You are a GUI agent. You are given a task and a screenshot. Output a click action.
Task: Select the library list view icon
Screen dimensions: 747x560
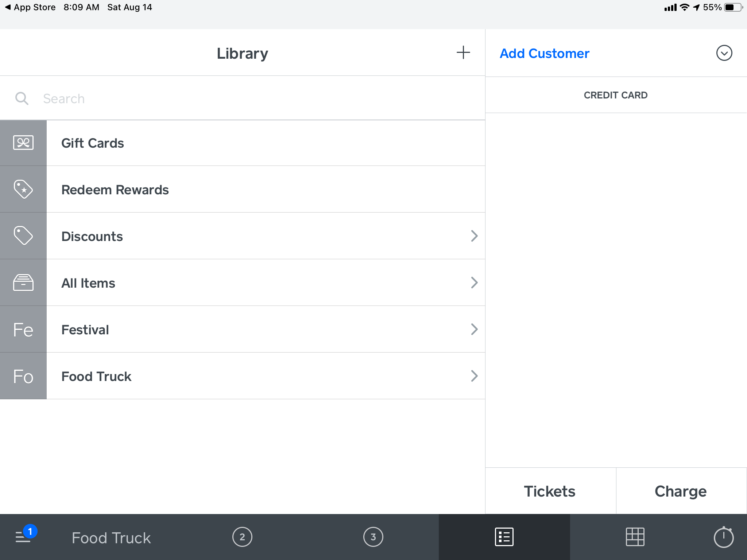coord(504,537)
